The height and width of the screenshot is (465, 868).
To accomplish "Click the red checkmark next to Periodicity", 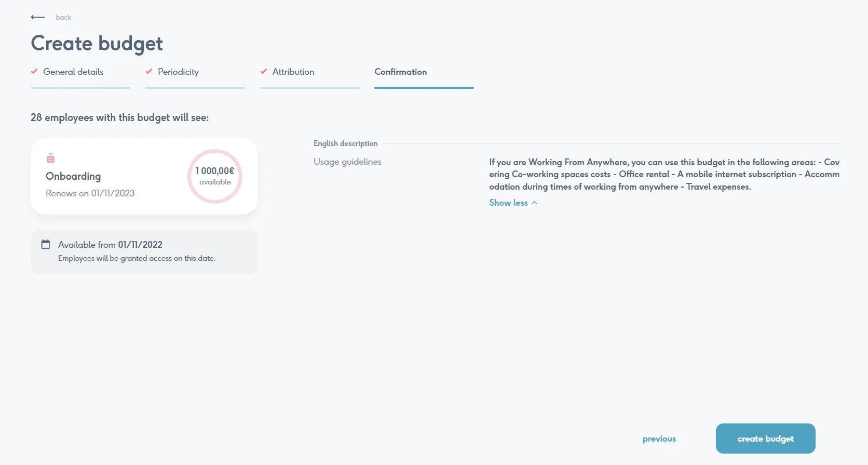I will pos(149,72).
